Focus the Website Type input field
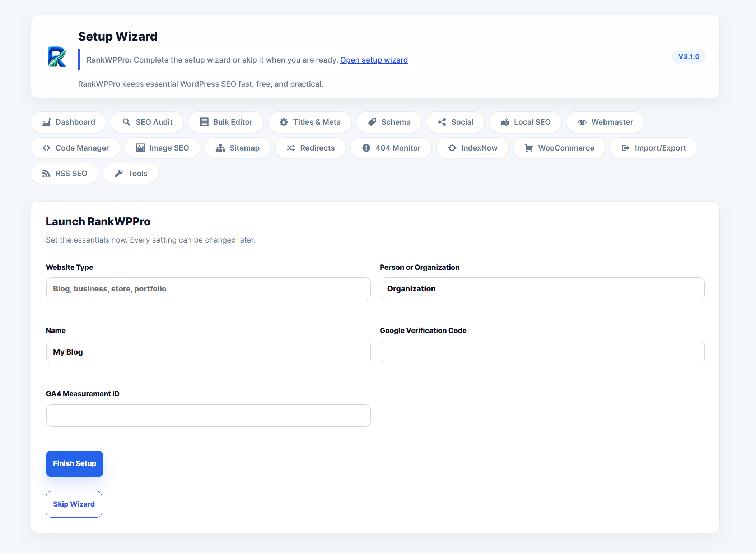This screenshot has height=554, width=756. pos(209,289)
